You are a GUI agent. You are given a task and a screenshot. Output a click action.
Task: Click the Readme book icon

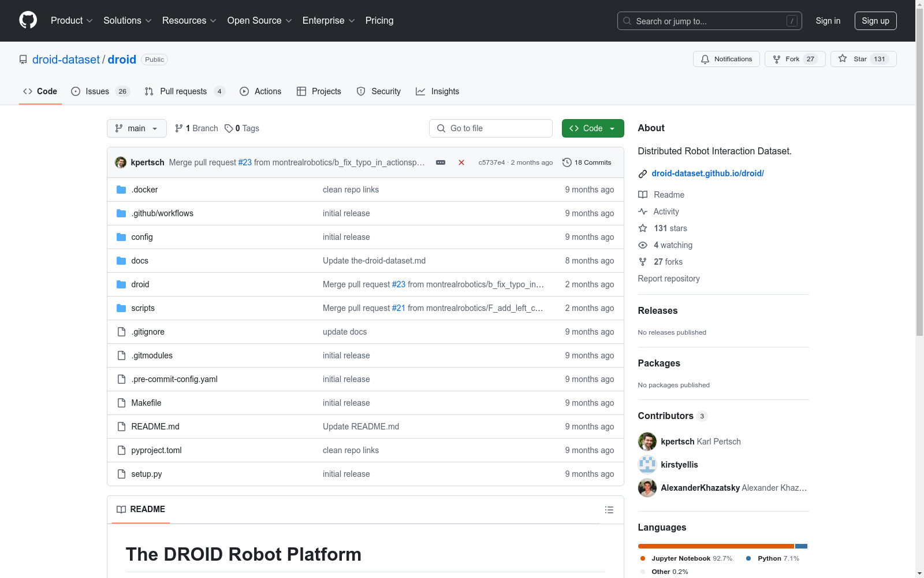point(643,195)
